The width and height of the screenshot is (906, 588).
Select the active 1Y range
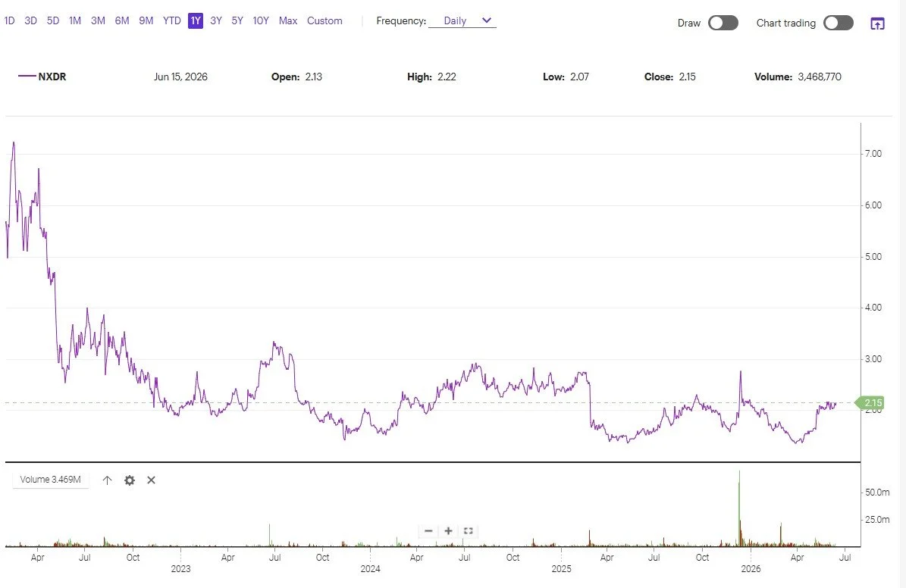[x=196, y=20]
